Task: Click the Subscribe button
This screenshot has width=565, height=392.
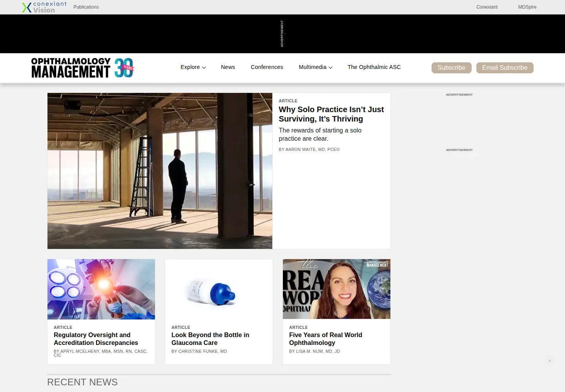Action: 451,68
